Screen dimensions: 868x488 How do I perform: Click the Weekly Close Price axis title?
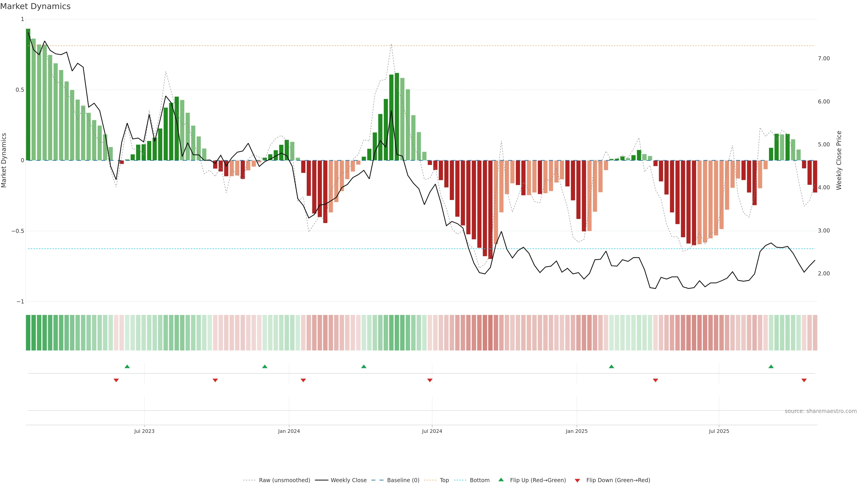pos(839,160)
